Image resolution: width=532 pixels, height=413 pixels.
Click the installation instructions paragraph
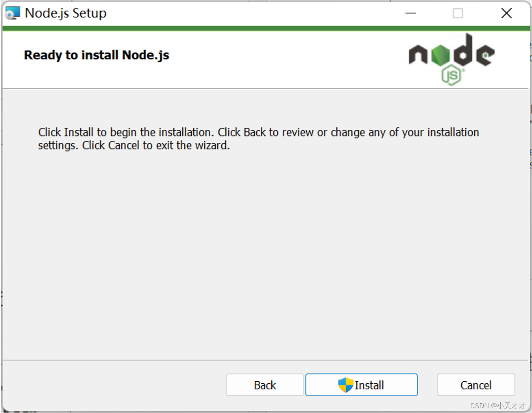tap(259, 139)
